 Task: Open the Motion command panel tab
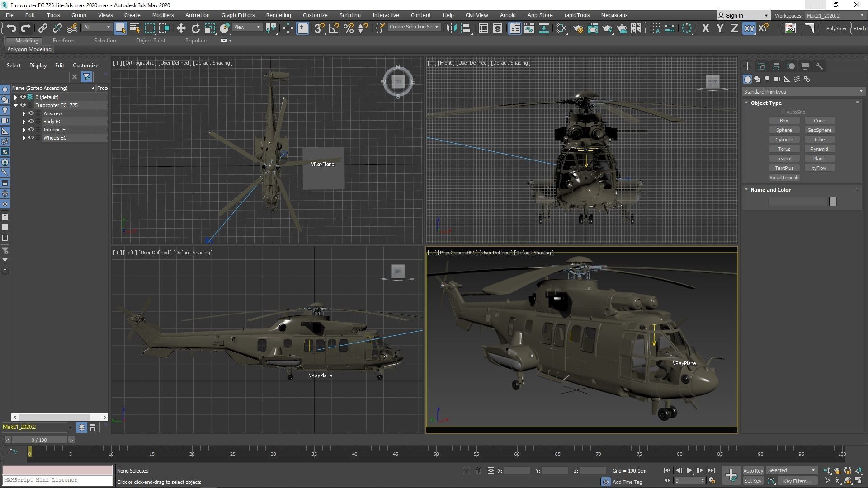(791, 66)
